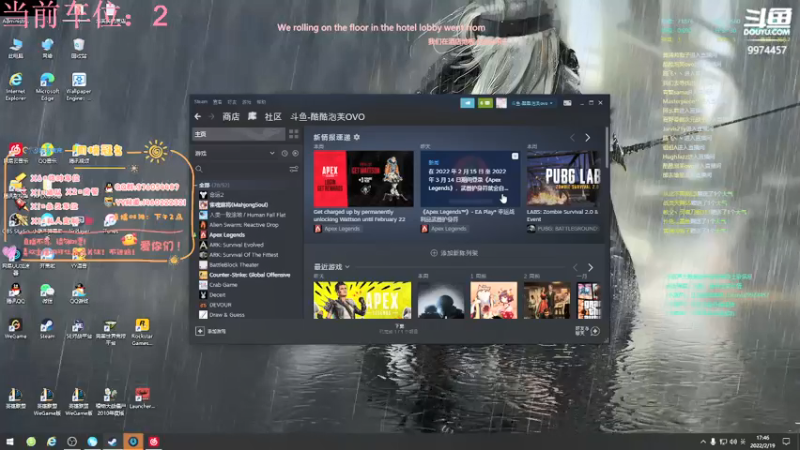Open the Windows Start menu
800x450 pixels.
tap(10, 441)
